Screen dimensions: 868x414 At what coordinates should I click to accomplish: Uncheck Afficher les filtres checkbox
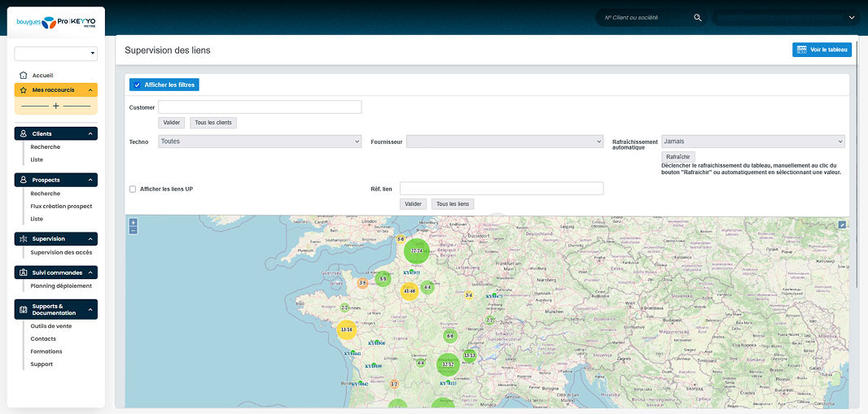pos(138,85)
